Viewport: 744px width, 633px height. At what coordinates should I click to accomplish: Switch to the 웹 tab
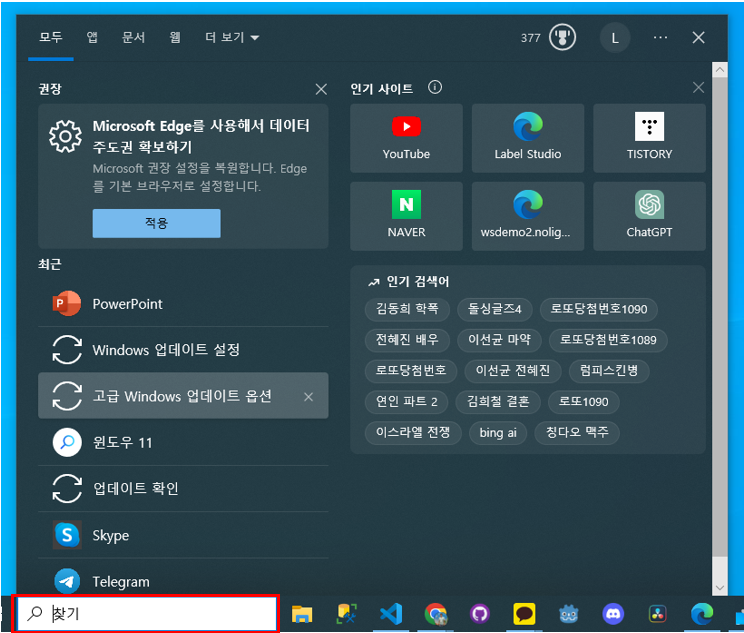(x=175, y=37)
